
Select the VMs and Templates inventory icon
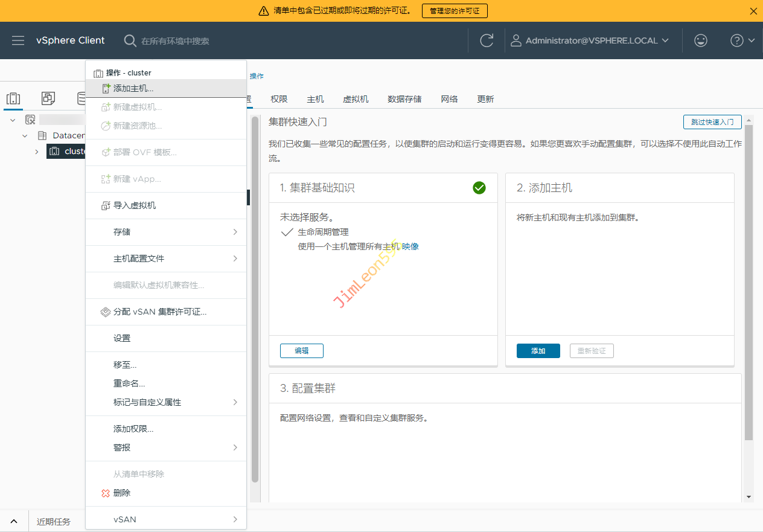pyautogui.click(x=48, y=98)
